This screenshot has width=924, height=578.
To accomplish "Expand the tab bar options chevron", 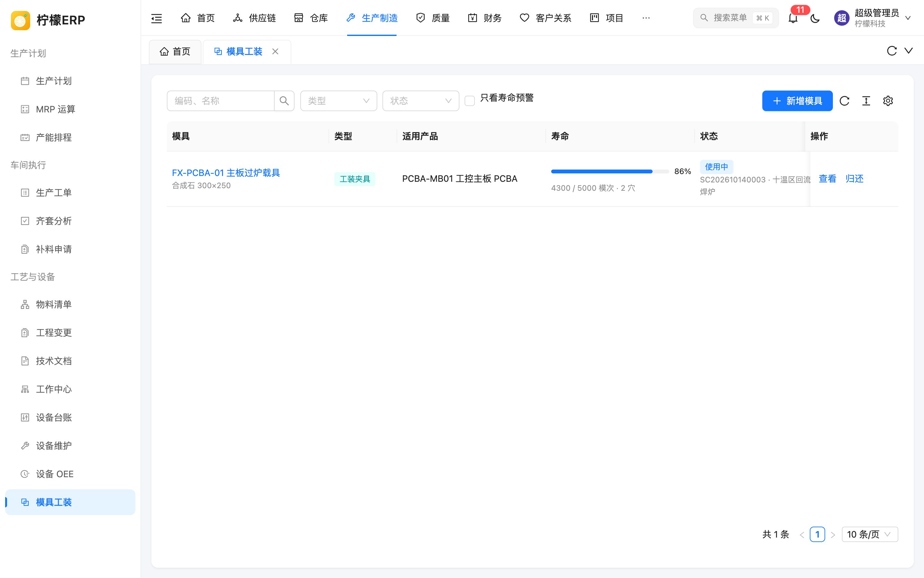I will coord(909,51).
